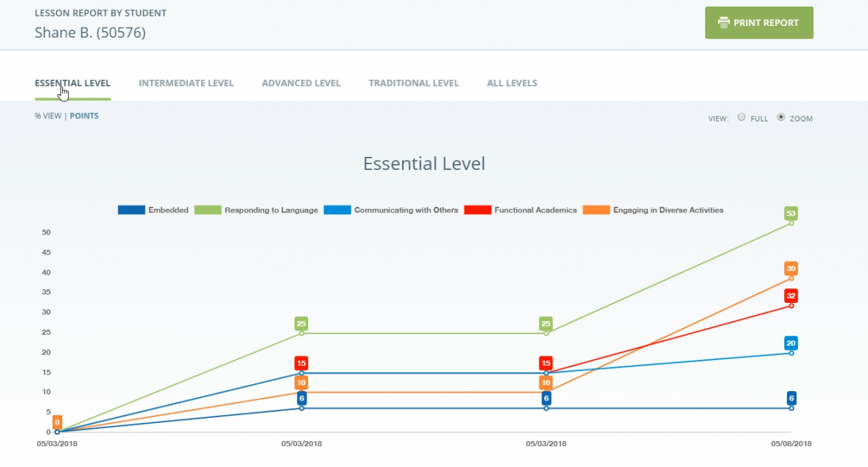Click the 25 value on the y-axis

point(46,332)
